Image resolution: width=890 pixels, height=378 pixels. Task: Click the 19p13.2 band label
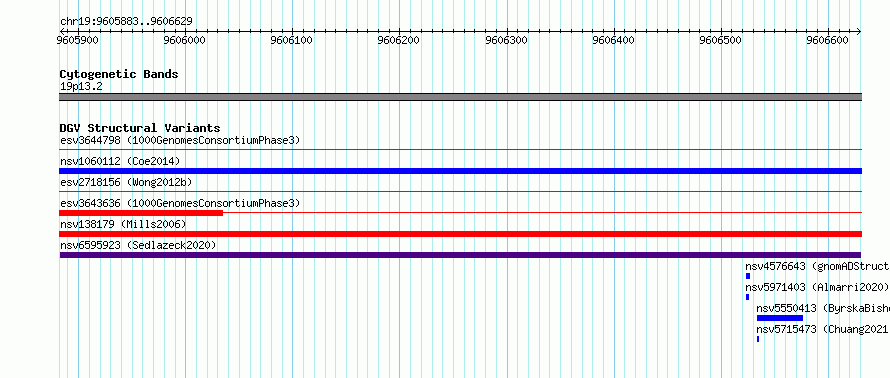pyautogui.click(x=81, y=86)
